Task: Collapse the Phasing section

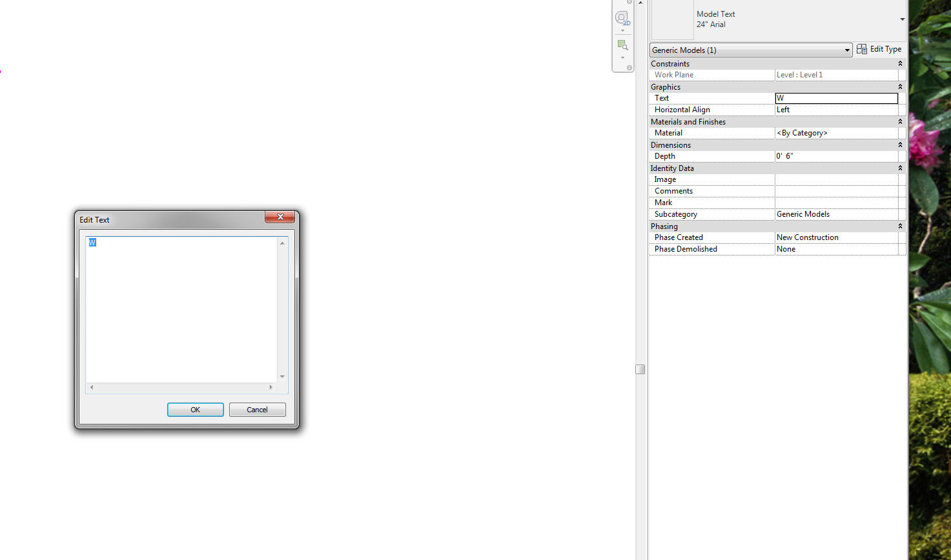Action: [x=900, y=226]
